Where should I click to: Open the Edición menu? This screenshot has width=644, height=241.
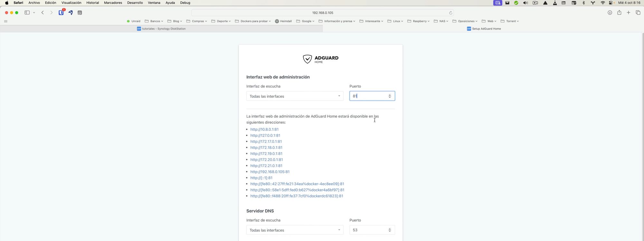tap(51, 3)
